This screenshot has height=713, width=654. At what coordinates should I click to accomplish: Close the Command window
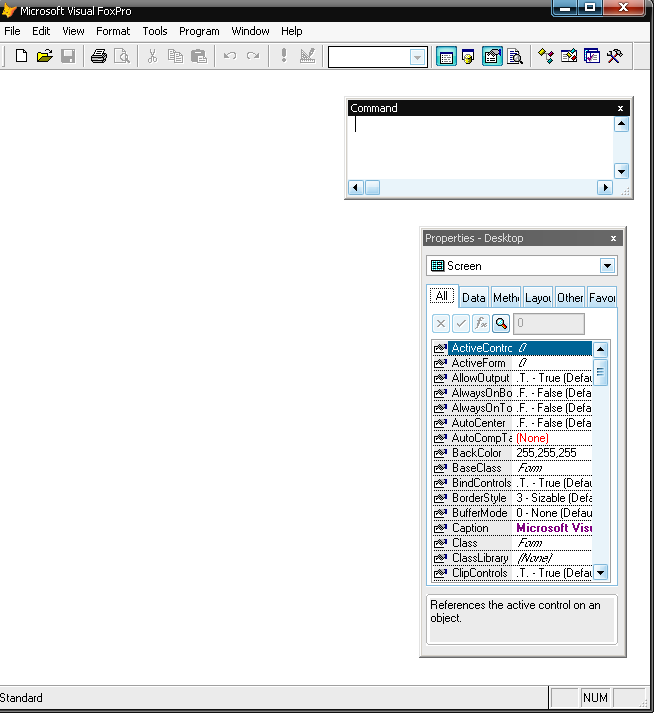point(620,108)
